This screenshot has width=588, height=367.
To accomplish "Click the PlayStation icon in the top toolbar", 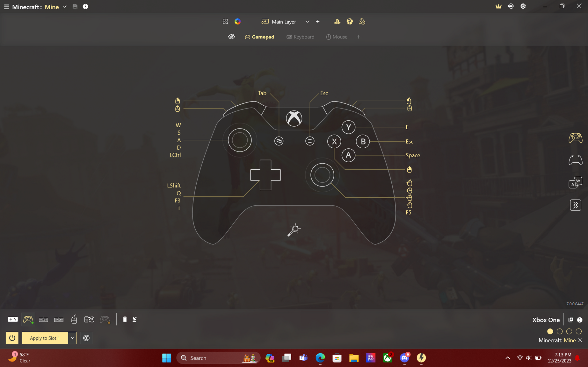I will tap(337, 22).
